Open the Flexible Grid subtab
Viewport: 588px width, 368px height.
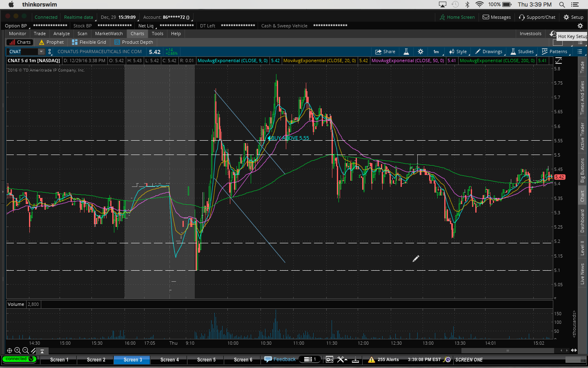(89, 42)
